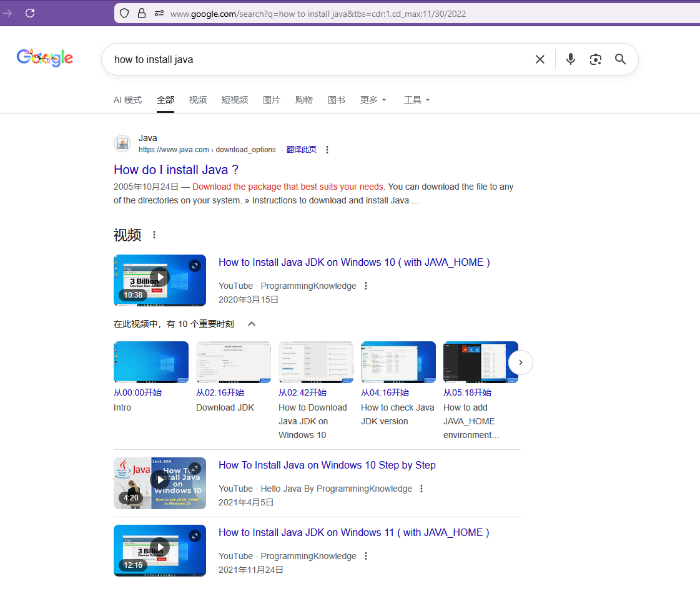Click inside the Google search input field

[x=312, y=59]
